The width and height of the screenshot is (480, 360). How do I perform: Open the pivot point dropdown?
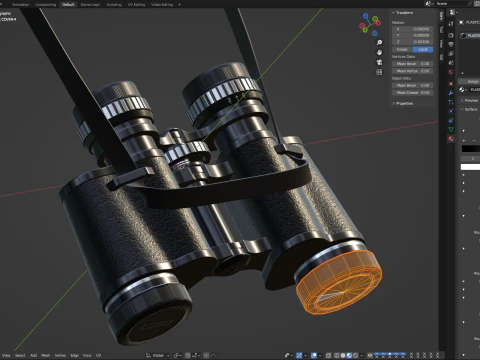tap(178, 355)
